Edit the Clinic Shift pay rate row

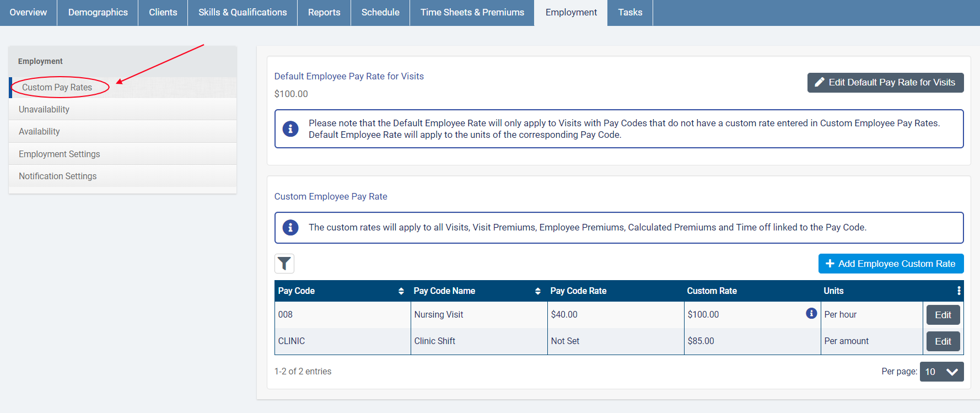point(943,341)
